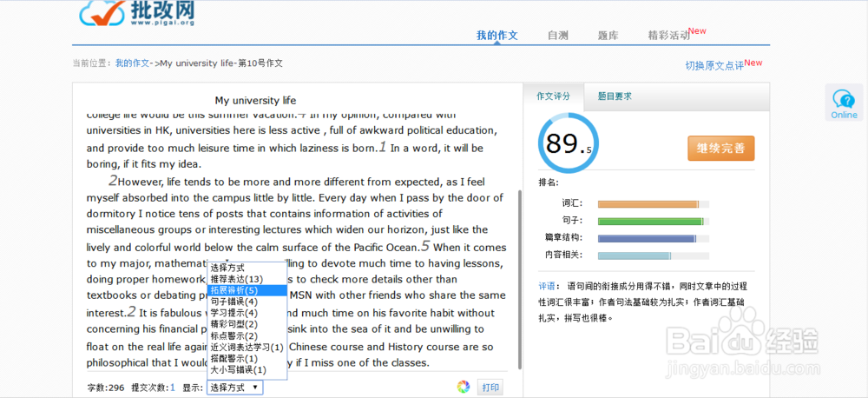Select 推荐表达(13) from the dropdown list
Viewport: 868px width, 398px height.
(236, 279)
